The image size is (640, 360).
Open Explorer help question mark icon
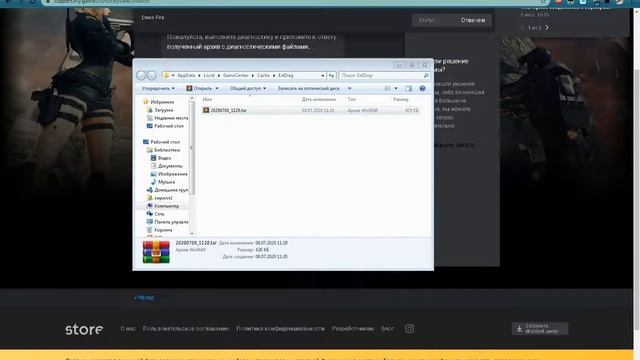(422, 89)
